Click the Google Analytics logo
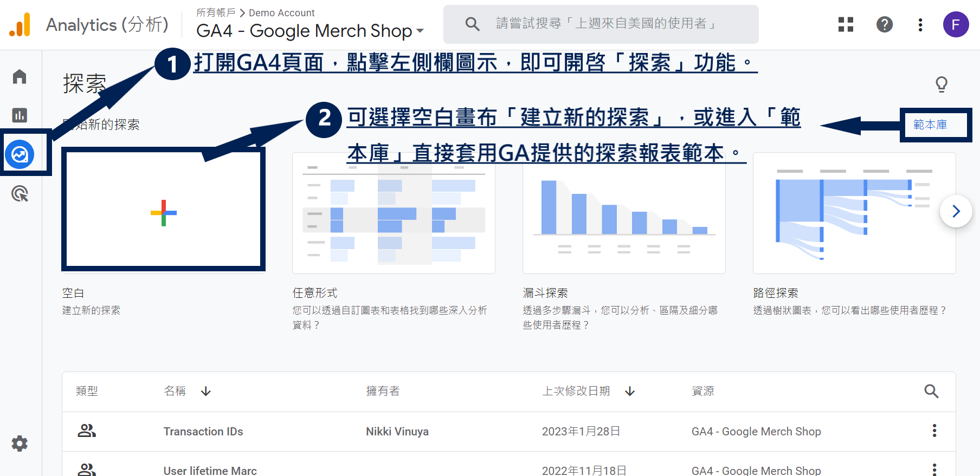Viewport: 980px width, 476px height. pos(20,24)
